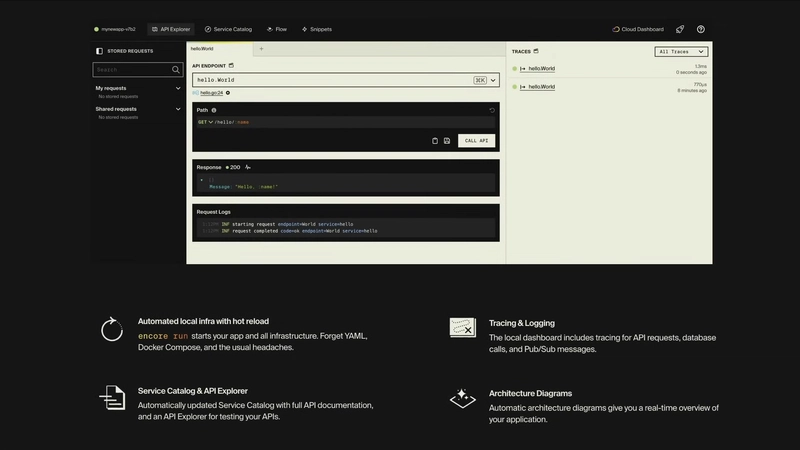This screenshot has width=800, height=450.
Task: Click the Architecture Diagrams sparkle icon
Action: [x=463, y=398]
